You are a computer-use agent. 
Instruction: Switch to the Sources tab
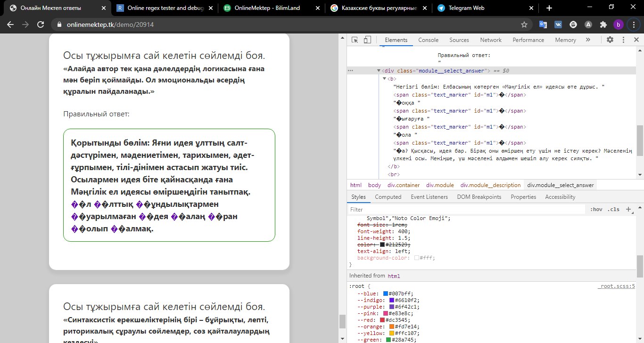tap(459, 40)
